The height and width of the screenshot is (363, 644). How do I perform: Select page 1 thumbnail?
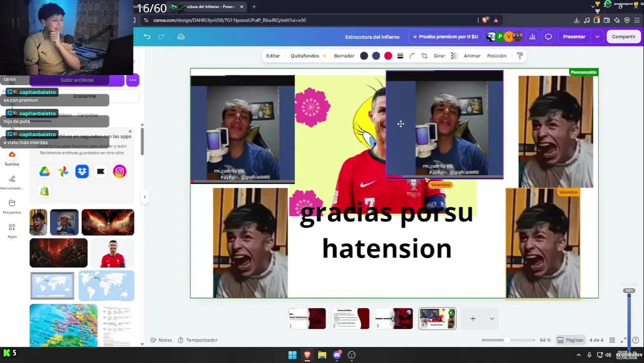pyautogui.click(x=307, y=319)
